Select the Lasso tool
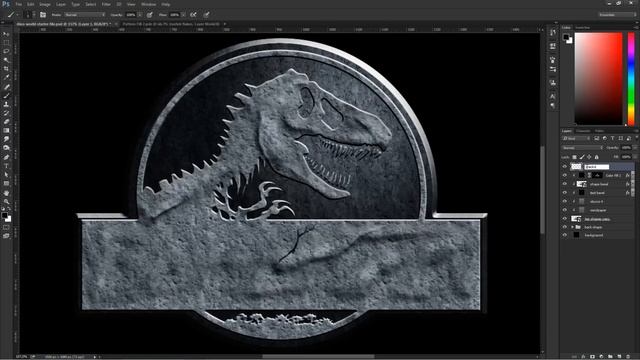 [6, 51]
